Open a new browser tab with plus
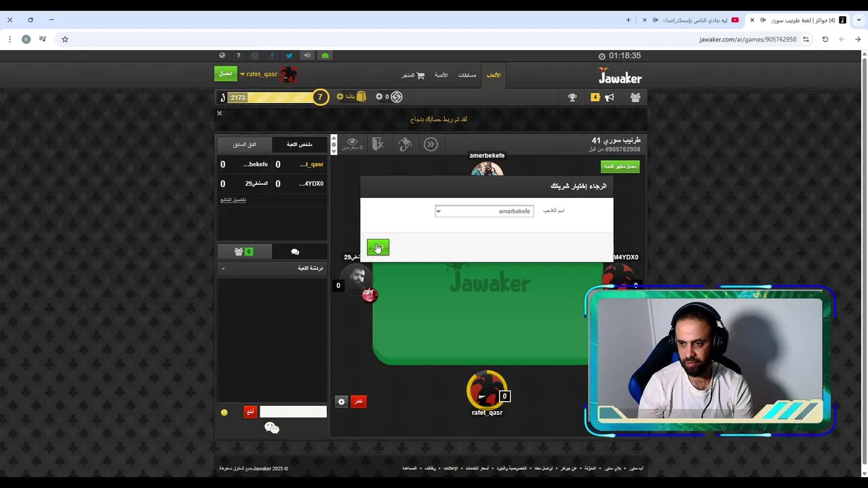 pos(628,20)
